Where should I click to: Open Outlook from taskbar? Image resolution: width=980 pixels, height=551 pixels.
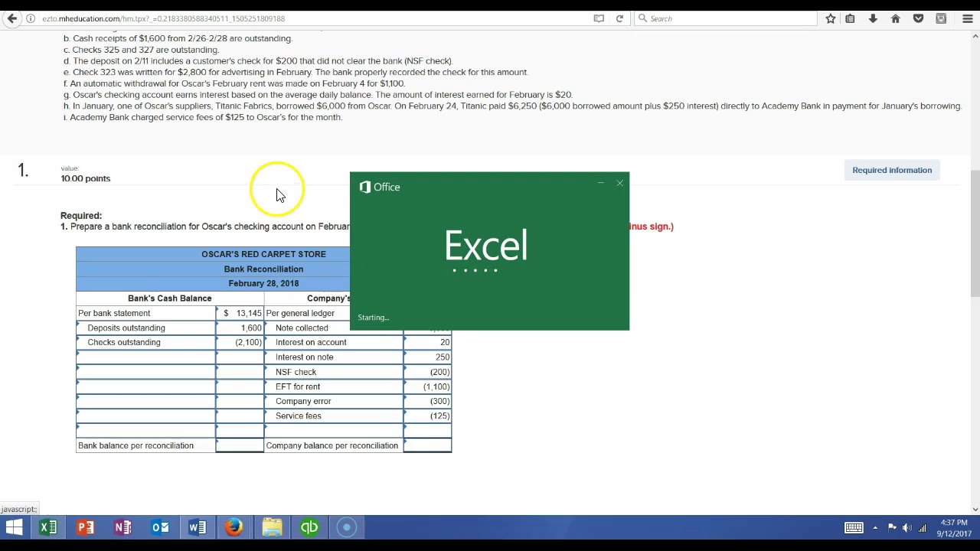(x=160, y=527)
